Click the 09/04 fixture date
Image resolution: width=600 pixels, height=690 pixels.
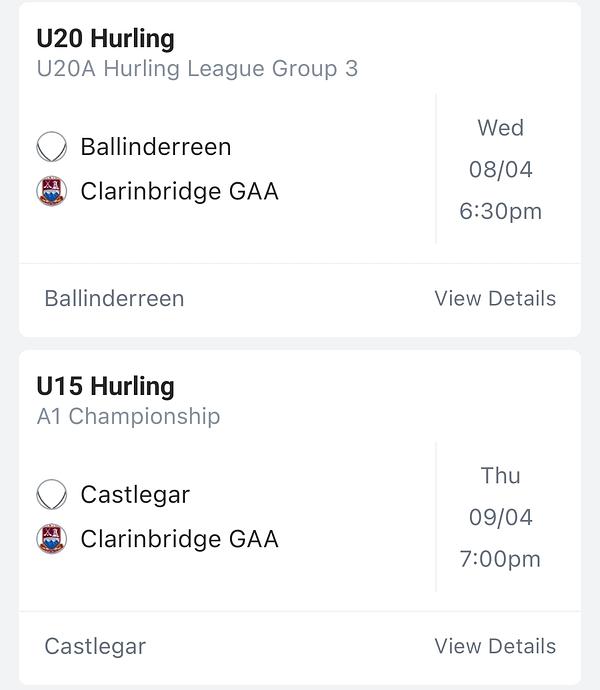(x=500, y=518)
